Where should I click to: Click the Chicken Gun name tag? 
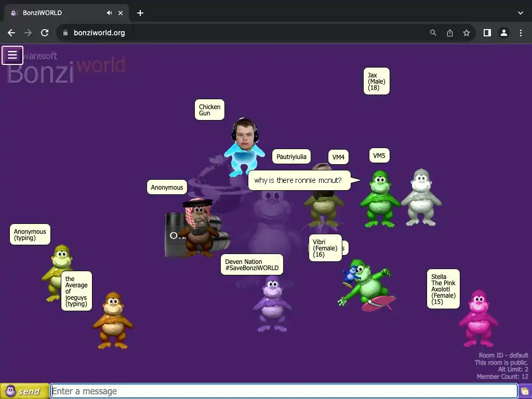[x=209, y=110]
